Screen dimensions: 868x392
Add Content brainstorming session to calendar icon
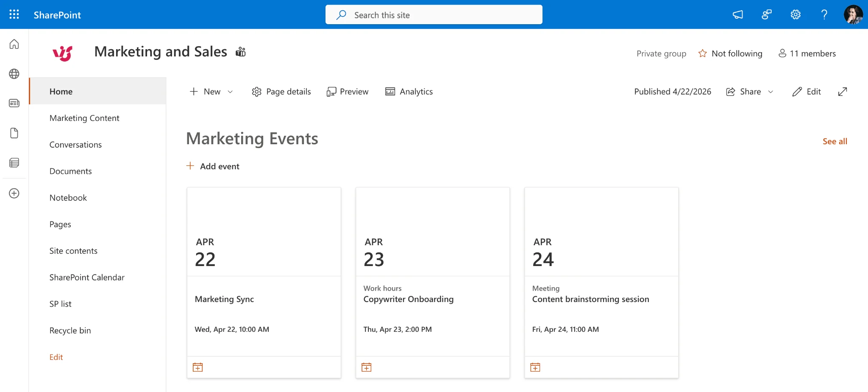pyautogui.click(x=535, y=367)
